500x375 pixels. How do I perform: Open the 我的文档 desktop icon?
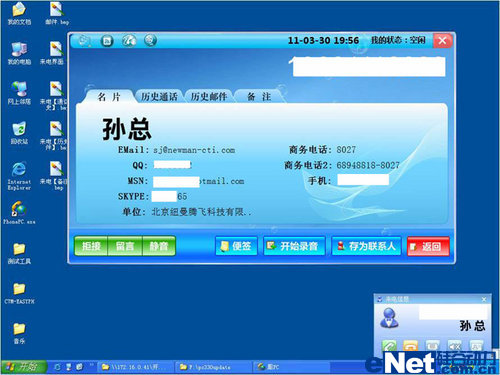[19, 14]
